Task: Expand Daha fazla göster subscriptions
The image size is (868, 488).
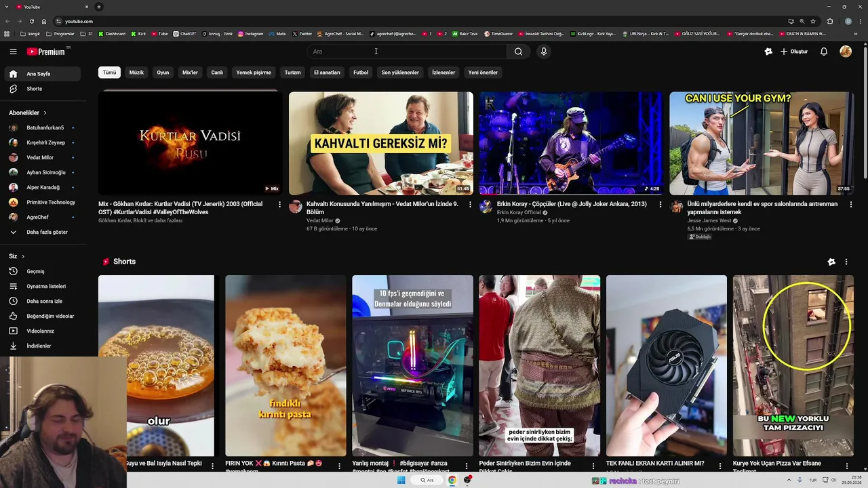Action: coord(42,232)
